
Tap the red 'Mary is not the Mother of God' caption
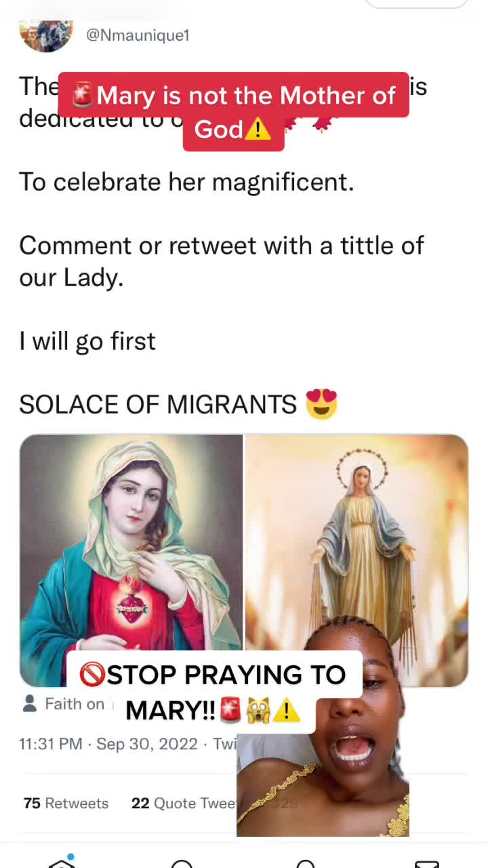click(233, 96)
